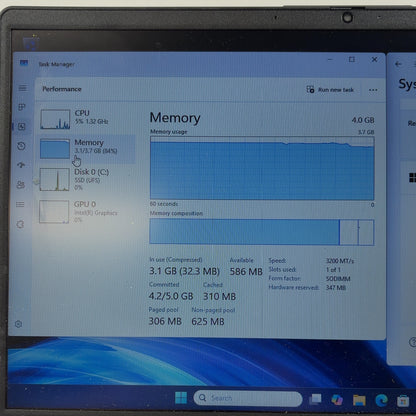Open Task Manager Settings gear icon
Viewport: 416px width, 416px height.
pyautogui.click(x=19, y=324)
